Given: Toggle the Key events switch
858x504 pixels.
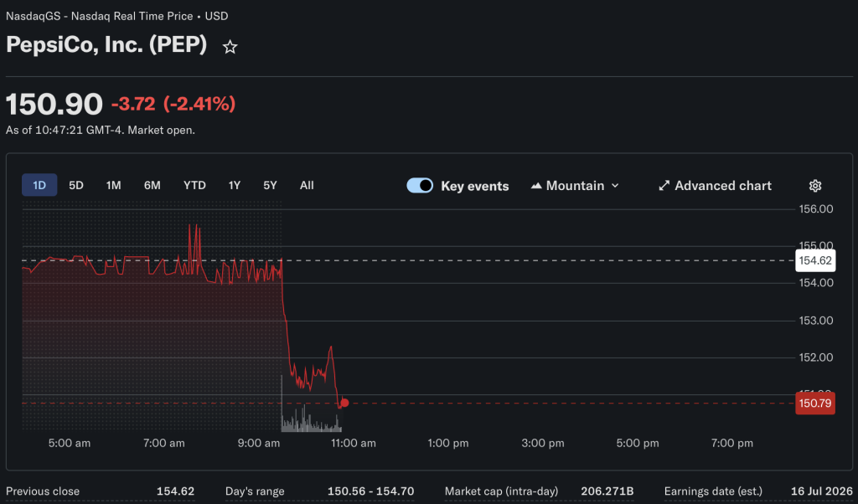Looking at the screenshot, I should [420, 186].
